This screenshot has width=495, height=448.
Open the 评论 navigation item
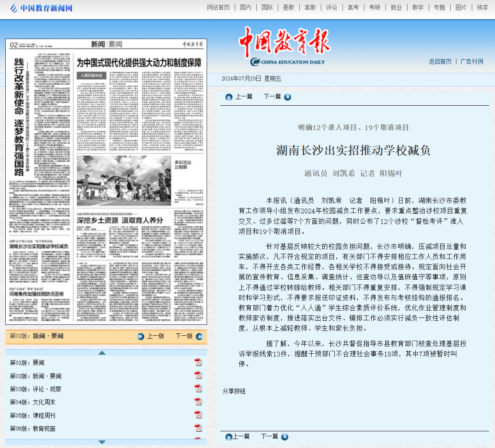point(332,7)
